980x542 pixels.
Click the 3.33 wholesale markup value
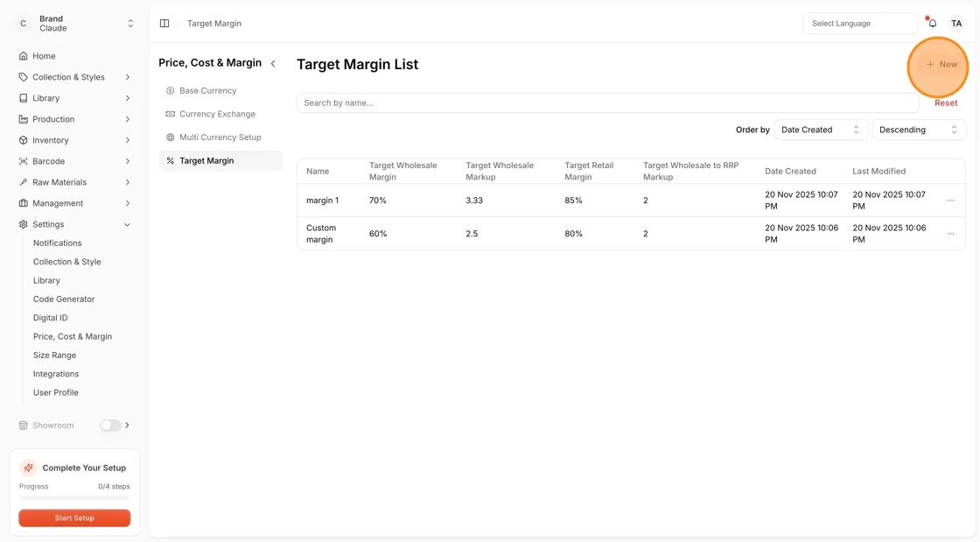coord(473,200)
